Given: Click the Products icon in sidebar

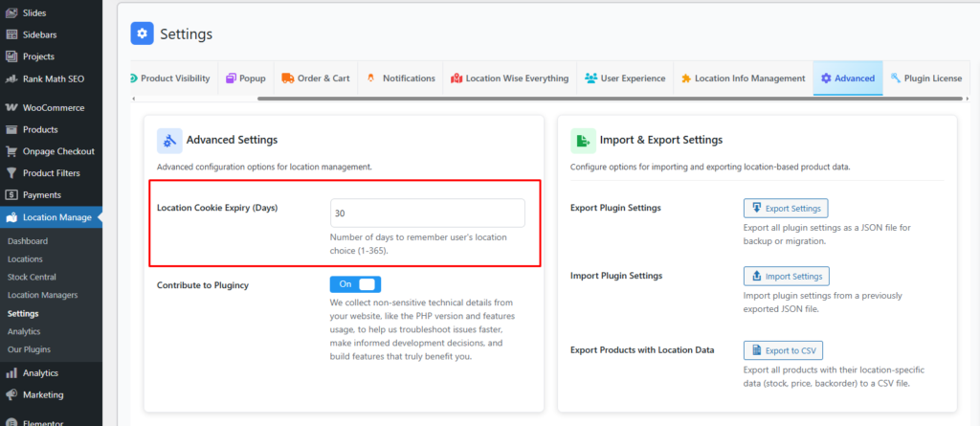Looking at the screenshot, I should [11, 129].
